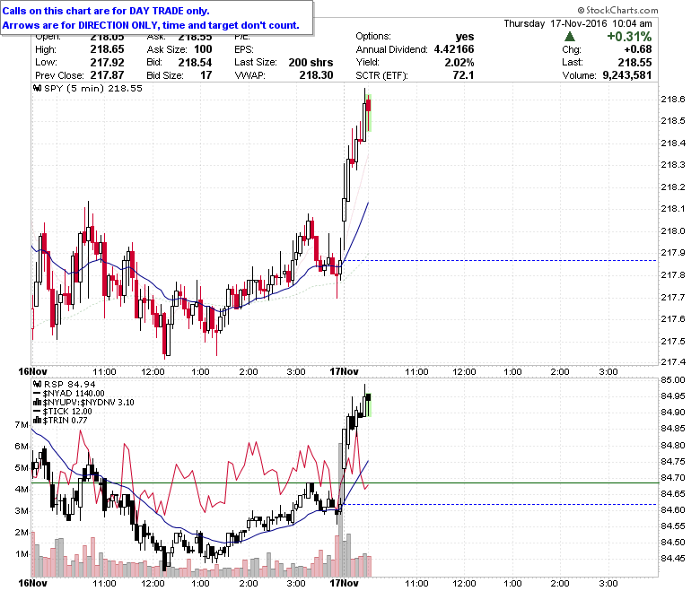Click the RSP 84.94 legend label
Viewport: 700px width, 591px height.
(x=70, y=384)
